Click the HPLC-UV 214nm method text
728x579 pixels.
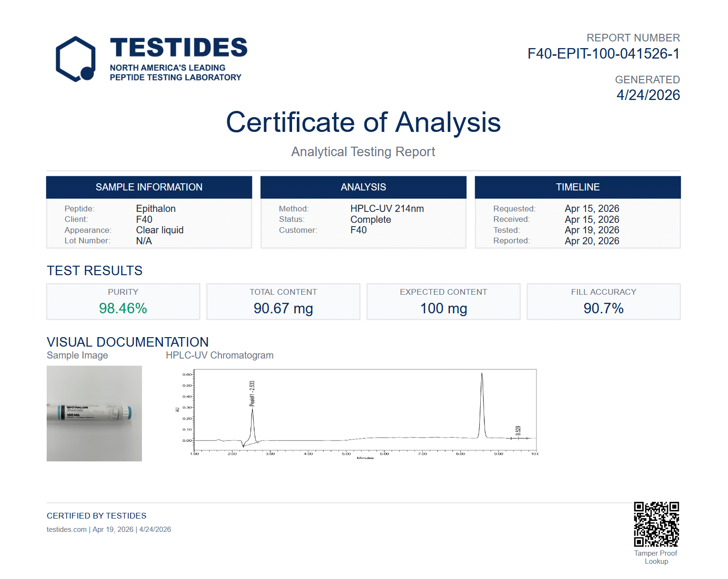click(387, 209)
